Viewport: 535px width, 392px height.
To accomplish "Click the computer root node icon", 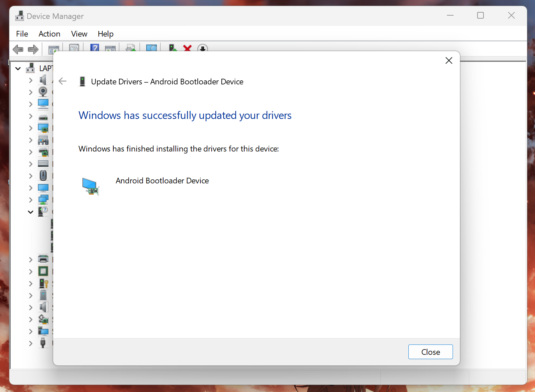I will (30, 68).
